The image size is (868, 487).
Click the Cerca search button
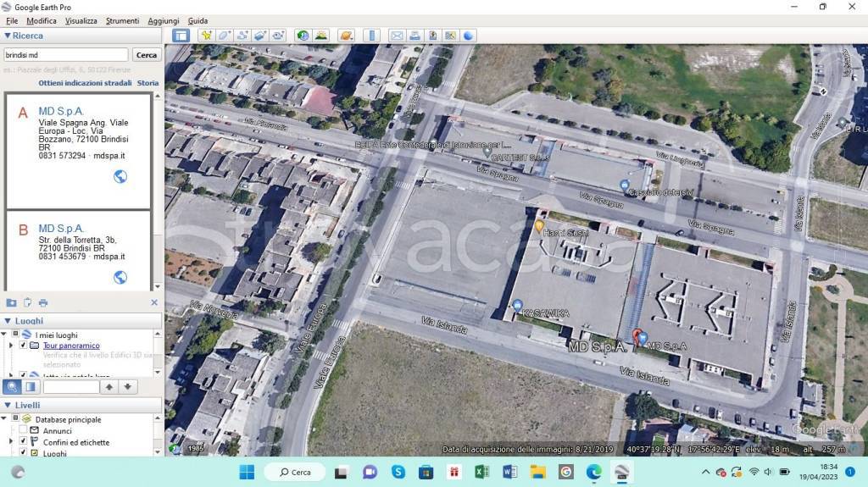click(146, 55)
